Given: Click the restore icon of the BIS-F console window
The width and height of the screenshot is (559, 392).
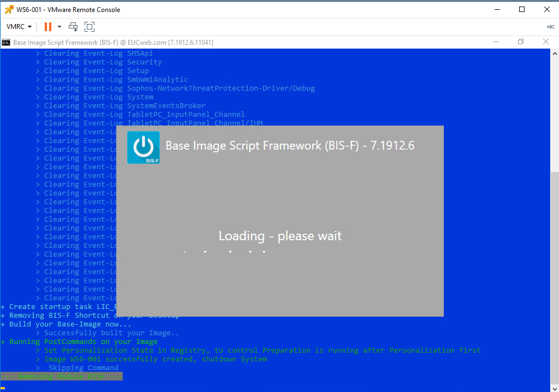Looking at the screenshot, I should point(520,41).
